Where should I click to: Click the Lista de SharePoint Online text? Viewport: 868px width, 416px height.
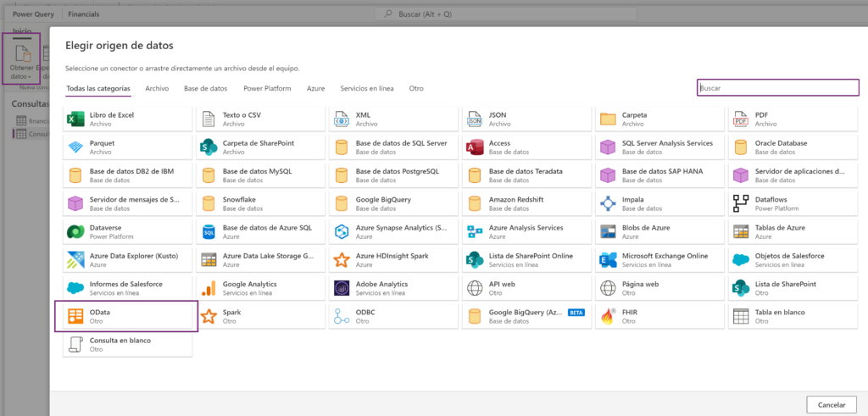pos(531,256)
